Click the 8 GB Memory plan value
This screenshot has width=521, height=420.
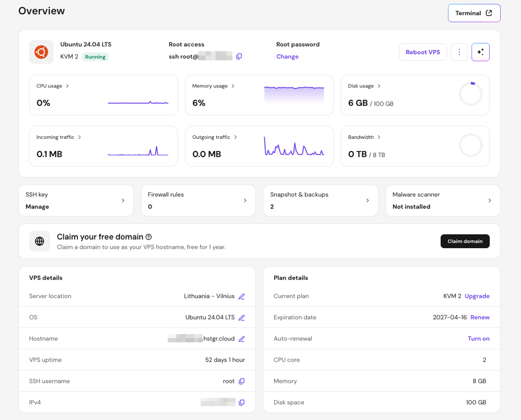pyautogui.click(x=479, y=381)
